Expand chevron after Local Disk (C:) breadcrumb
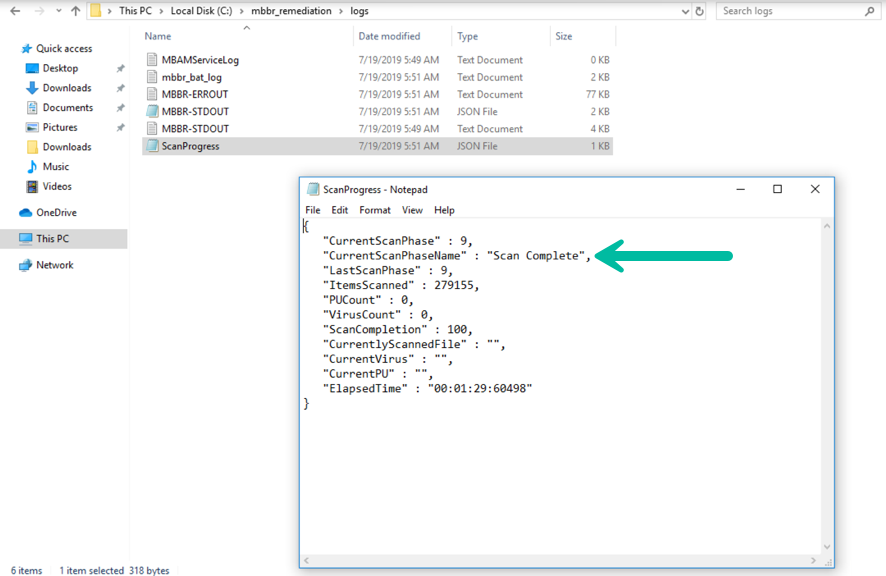 click(241, 11)
